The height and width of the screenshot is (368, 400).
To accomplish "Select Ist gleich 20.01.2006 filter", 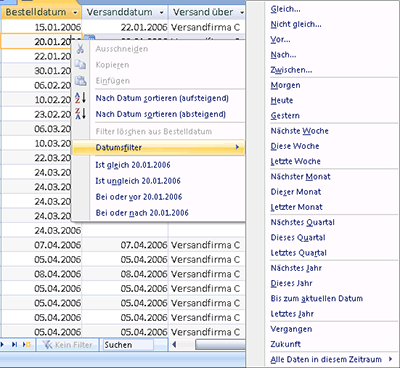I will [x=133, y=165].
